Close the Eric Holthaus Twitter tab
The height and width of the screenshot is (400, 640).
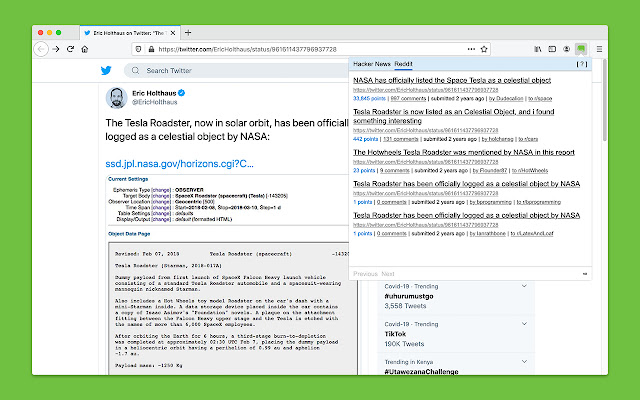tap(173, 33)
